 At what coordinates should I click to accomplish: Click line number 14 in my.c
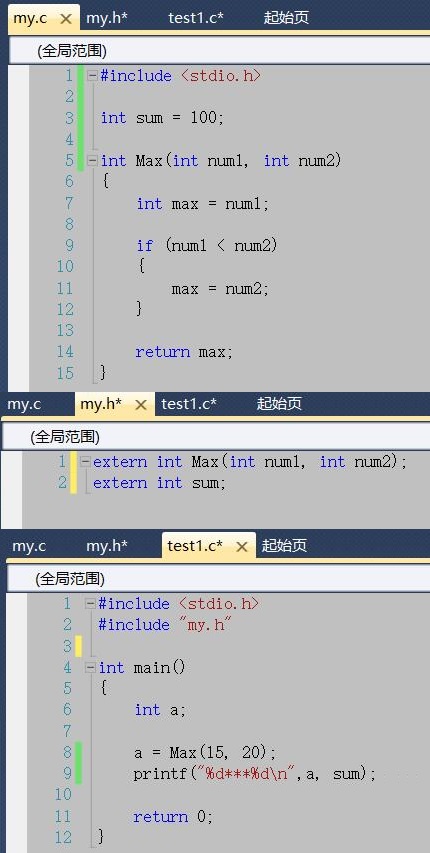pyautogui.click(x=65, y=352)
